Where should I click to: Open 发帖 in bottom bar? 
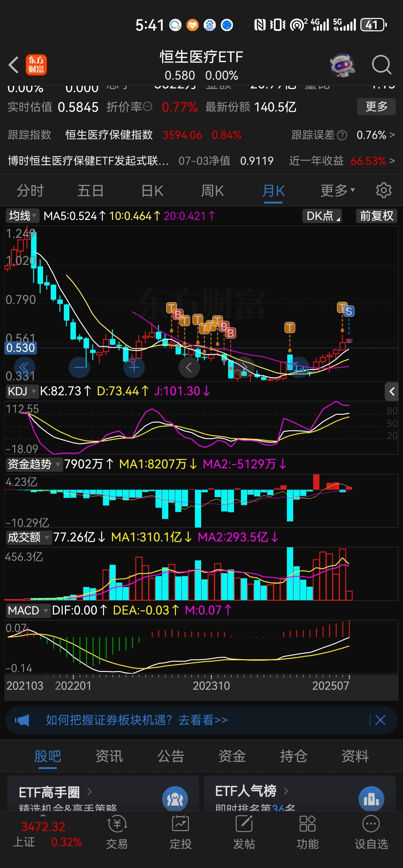click(244, 833)
